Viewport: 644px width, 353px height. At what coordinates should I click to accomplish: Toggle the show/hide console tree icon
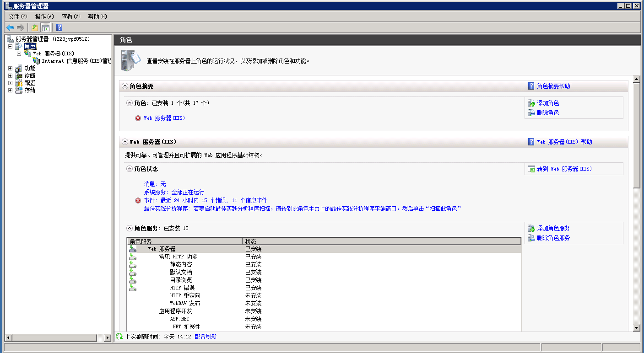45,27
